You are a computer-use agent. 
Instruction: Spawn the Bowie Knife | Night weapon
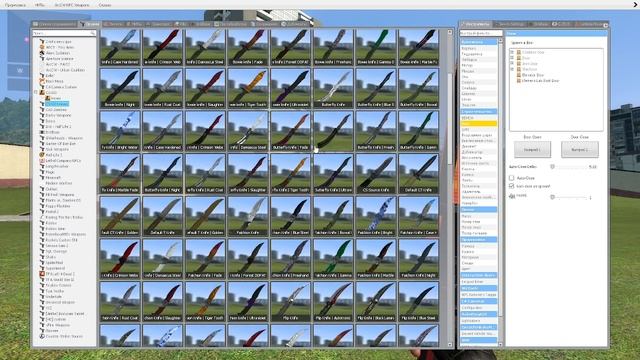pyautogui.click(x=120, y=88)
